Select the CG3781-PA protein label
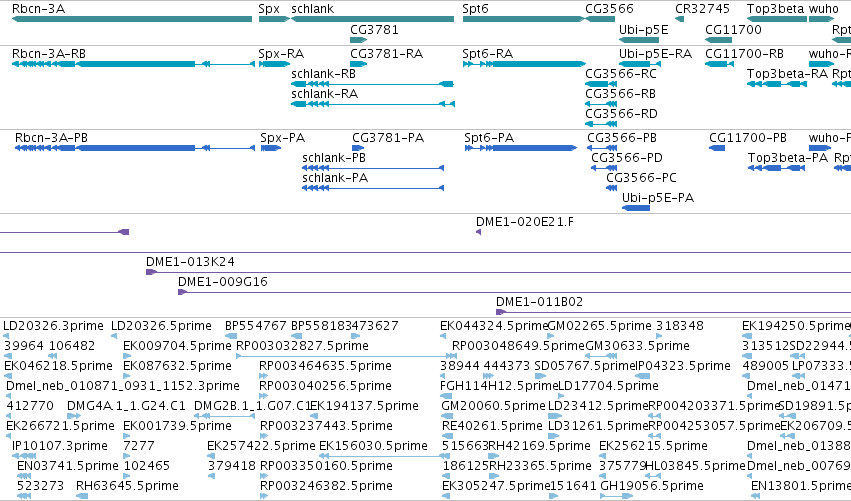The width and height of the screenshot is (851, 501). tap(388, 138)
